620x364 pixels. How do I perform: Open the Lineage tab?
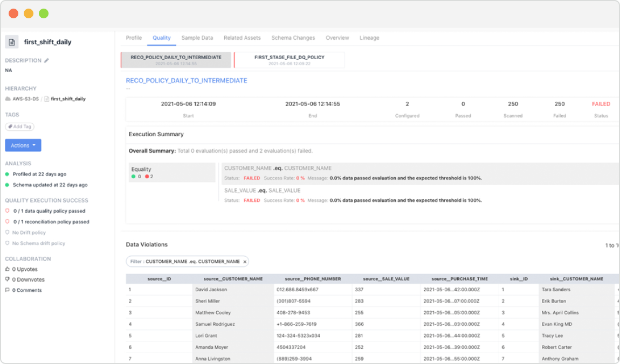click(369, 38)
